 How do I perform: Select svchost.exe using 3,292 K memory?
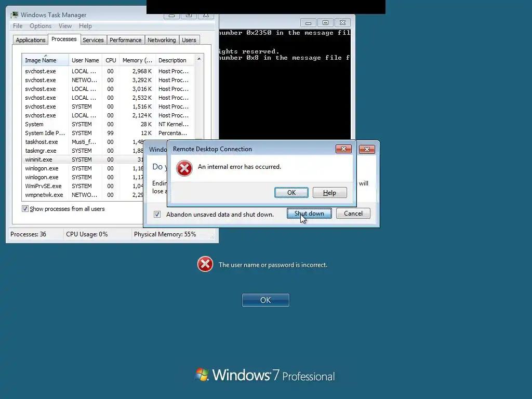click(x=108, y=80)
